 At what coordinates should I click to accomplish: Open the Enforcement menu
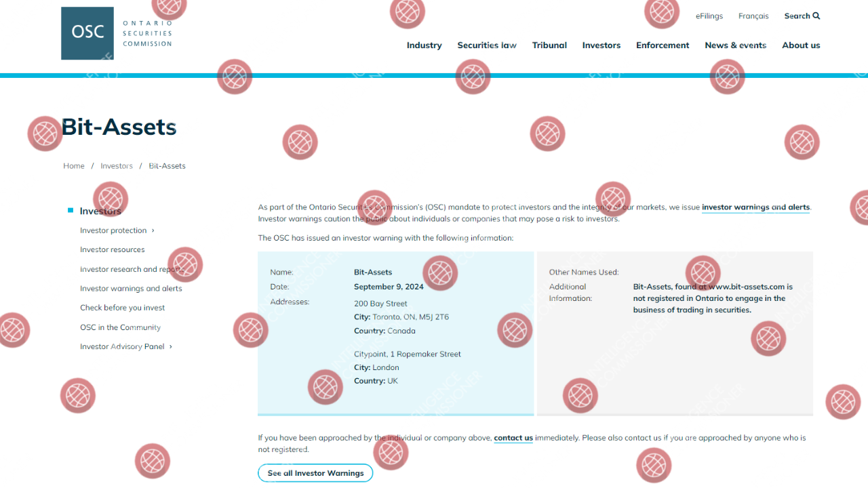[663, 45]
